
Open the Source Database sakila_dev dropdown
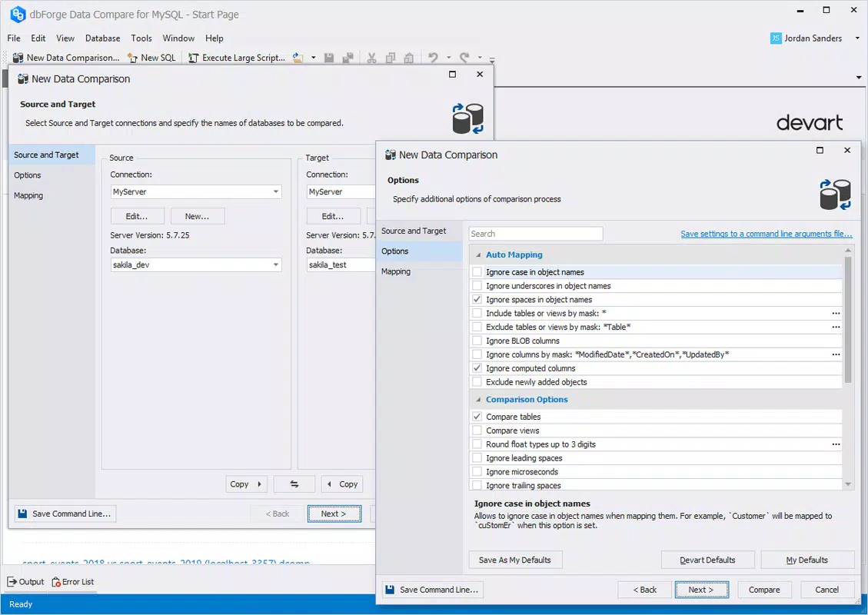pos(275,264)
